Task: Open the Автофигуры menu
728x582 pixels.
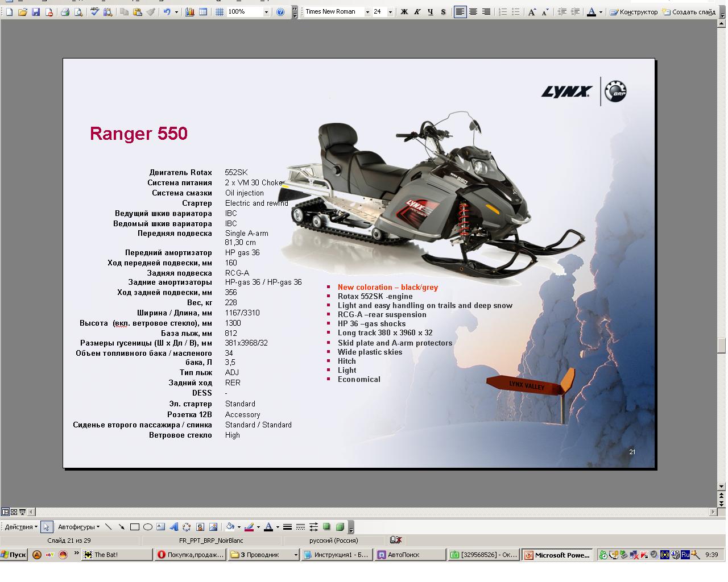Action: pos(78,527)
